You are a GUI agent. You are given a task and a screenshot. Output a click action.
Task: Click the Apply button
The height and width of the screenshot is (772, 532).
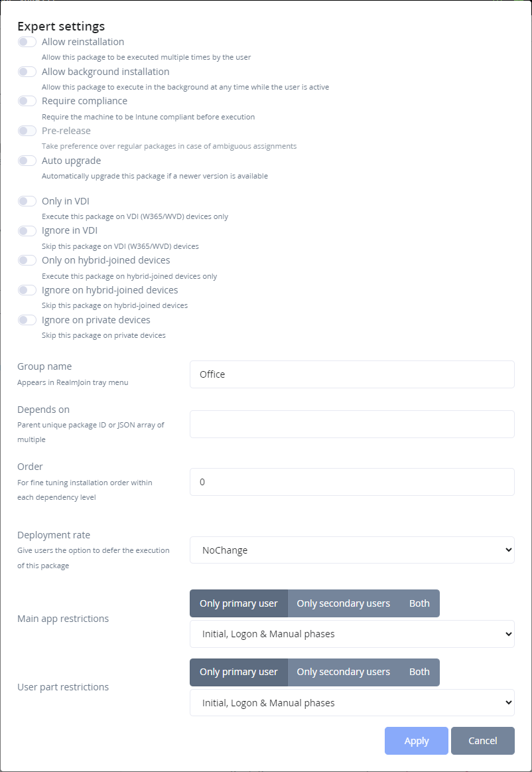(416, 741)
